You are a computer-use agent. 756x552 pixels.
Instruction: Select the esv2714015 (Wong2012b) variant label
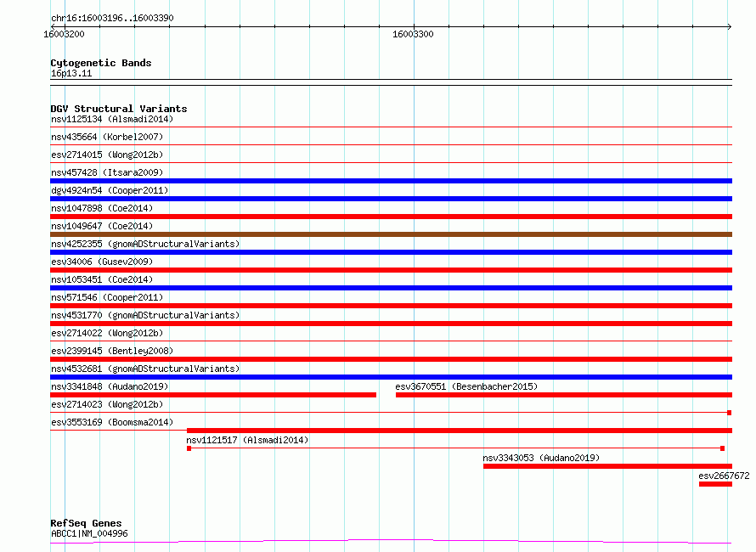pos(107,155)
